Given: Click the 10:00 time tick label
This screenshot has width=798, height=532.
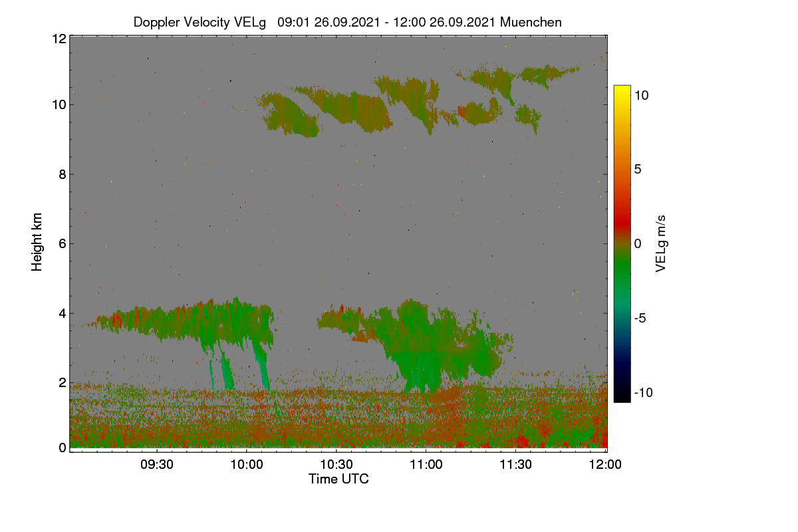Looking at the screenshot, I should coord(247,464).
